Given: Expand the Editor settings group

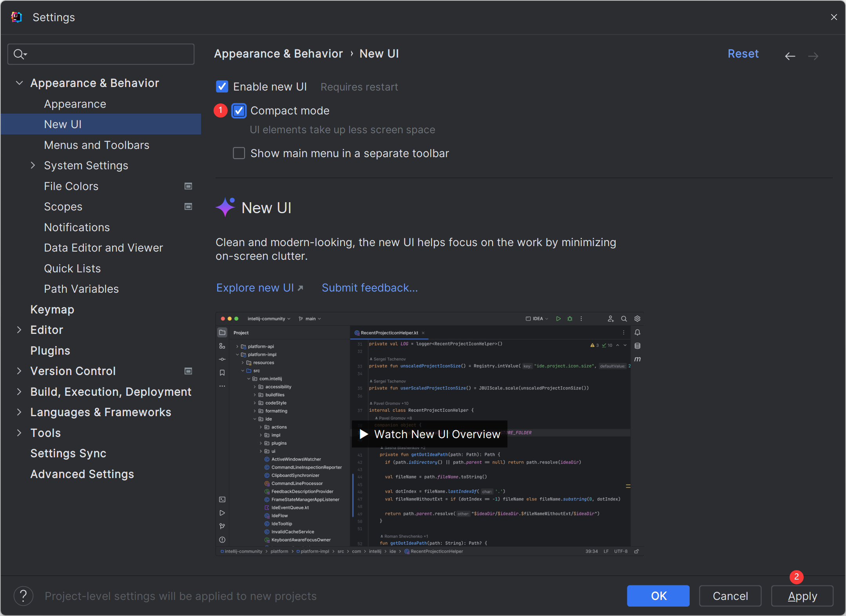Looking at the screenshot, I should pos(19,330).
